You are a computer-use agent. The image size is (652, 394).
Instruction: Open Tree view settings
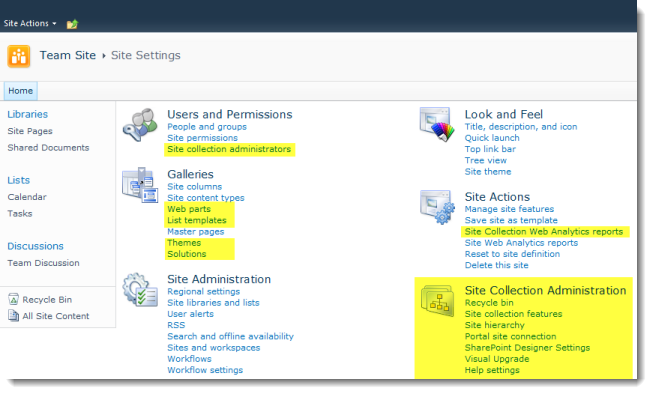486,160
